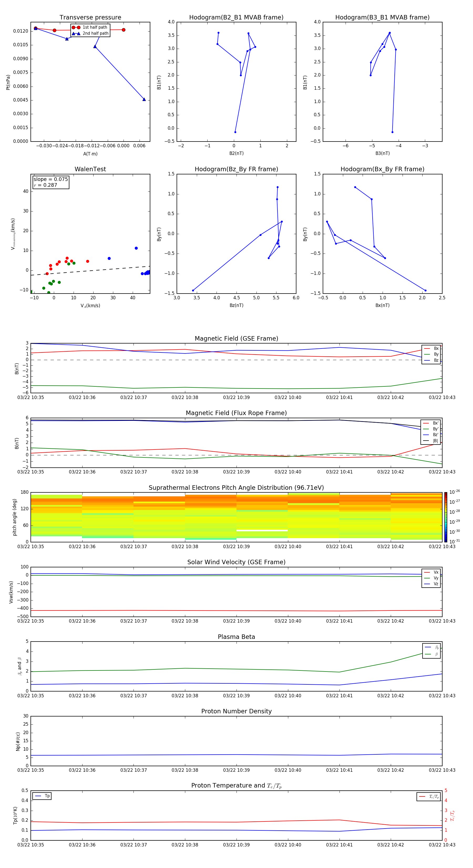Click the beta-p legend entry in Plasma Beta
Screen dimensions: 473x868
coord(431,647)
